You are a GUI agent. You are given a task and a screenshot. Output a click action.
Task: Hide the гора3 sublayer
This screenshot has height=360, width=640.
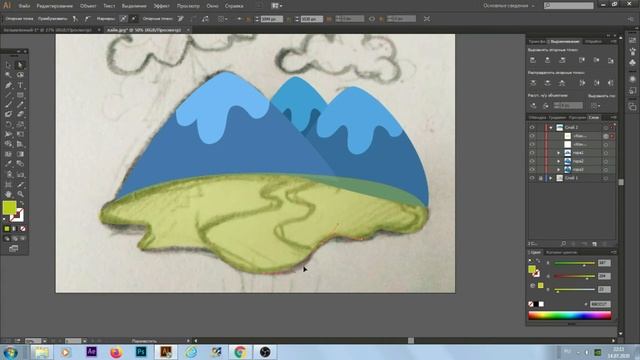point(532,169)
